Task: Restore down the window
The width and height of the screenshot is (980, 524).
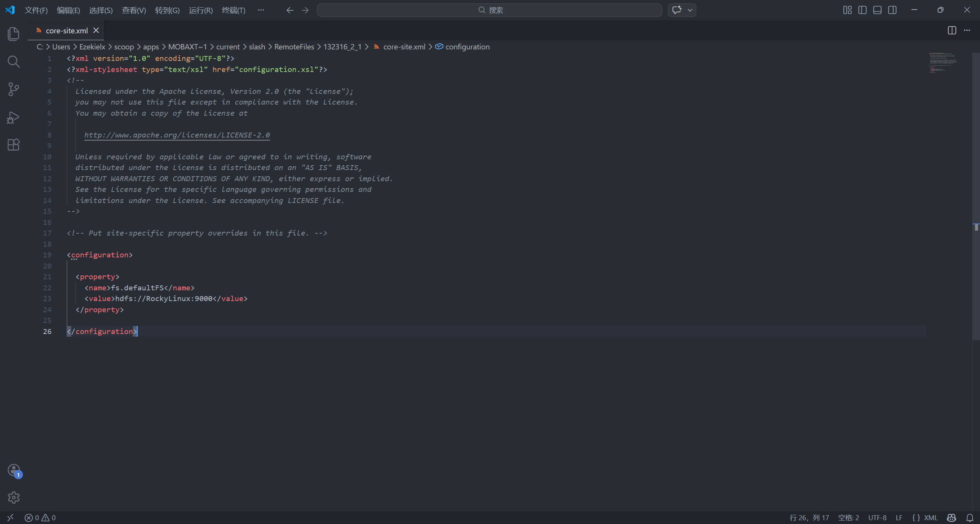Action: point(940,10)
